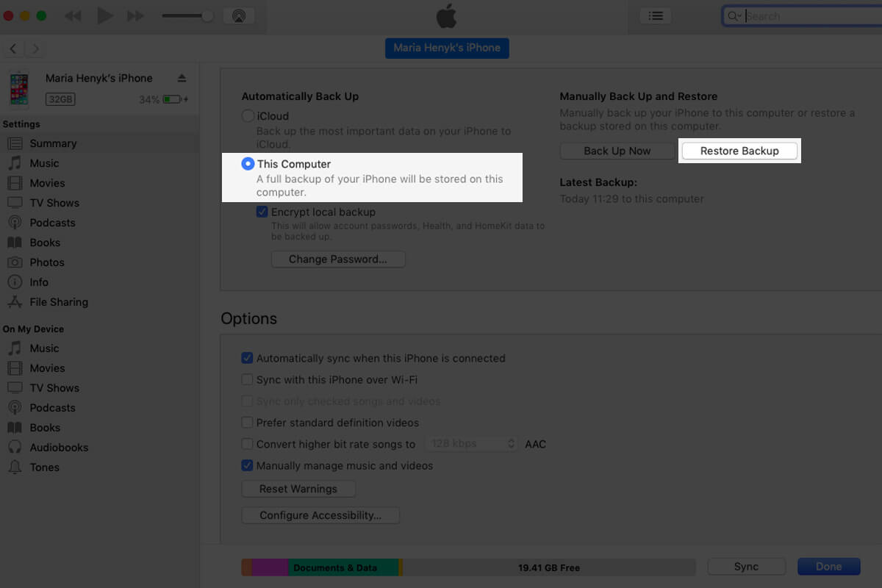Eject Maria Henyk's iPhone

click(x=182, y=79)
